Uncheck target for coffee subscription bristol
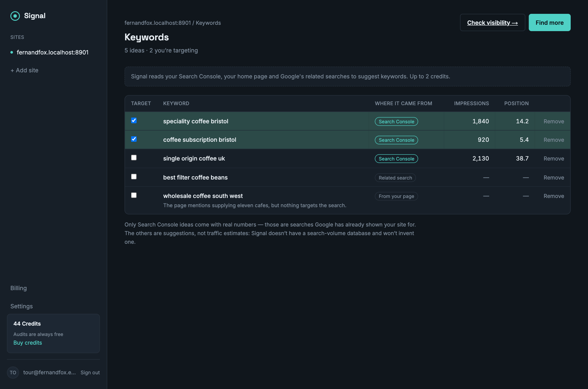 click(134, 139)
